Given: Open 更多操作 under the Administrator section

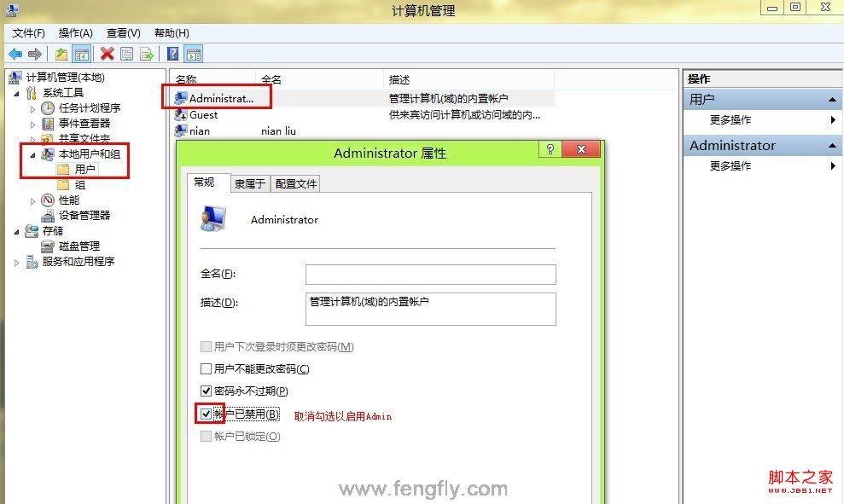Looking at the screenshot, I should pos(730,165).
